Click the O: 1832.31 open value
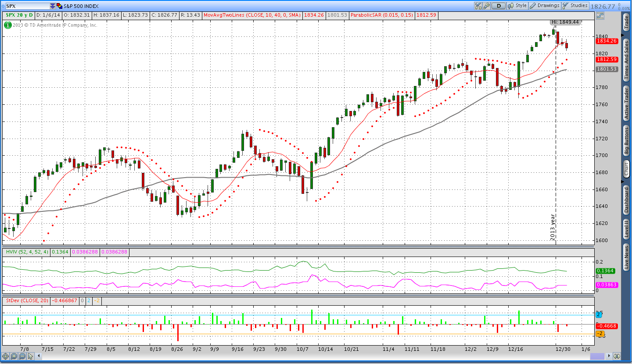The image size is (632, 364). point(76,15)
